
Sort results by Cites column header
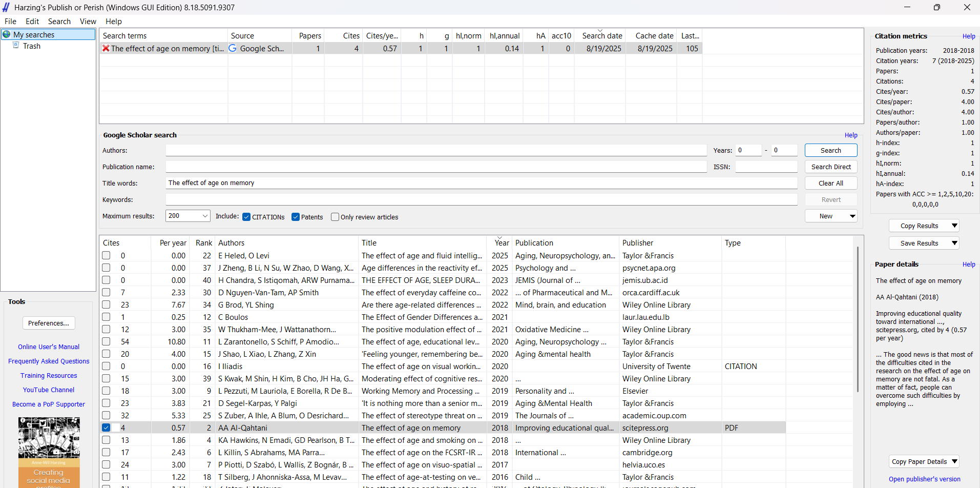[x=125, y=242]
